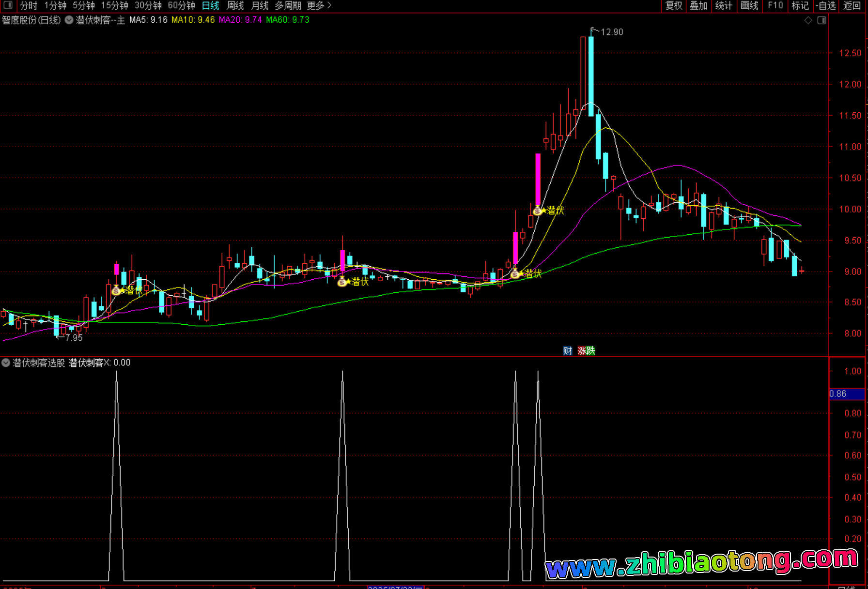Switch to the 周线 weekly chart tab
Viewport: 868px width, 589px height.
pyautogui.click(x=235, y=5)
